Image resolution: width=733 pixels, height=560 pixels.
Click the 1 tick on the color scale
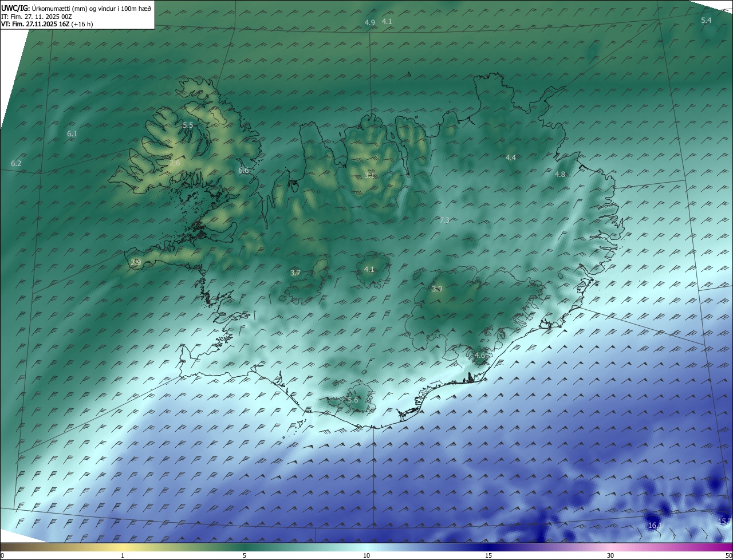tap(123, 555)
